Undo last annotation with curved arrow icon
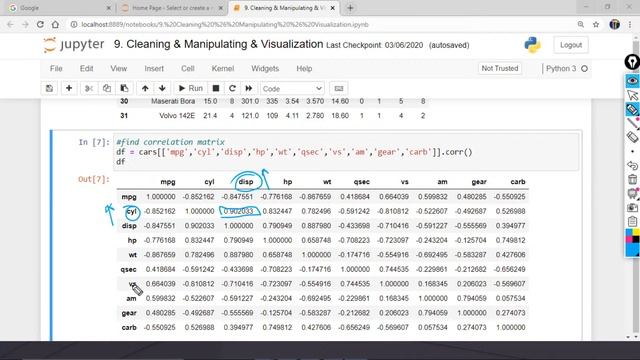Screen dimensions: 640x360 pos(632,165)
